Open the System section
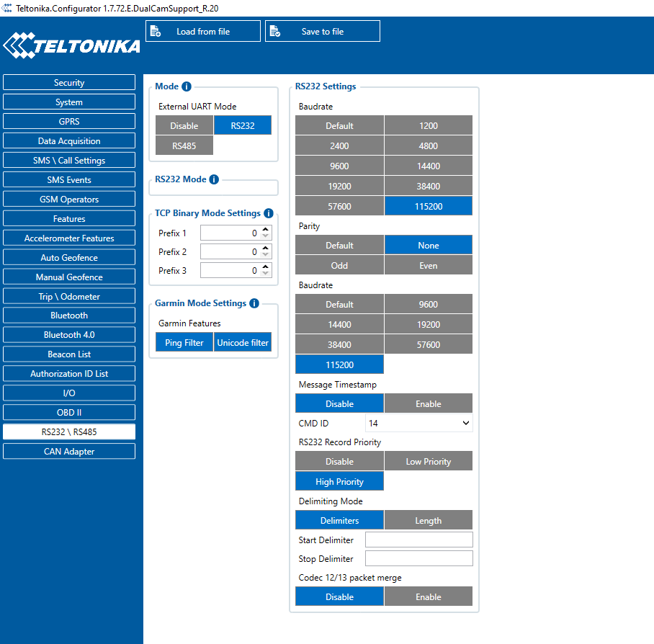The height and width of the screenshot is (644, 654). pos(69,102)
